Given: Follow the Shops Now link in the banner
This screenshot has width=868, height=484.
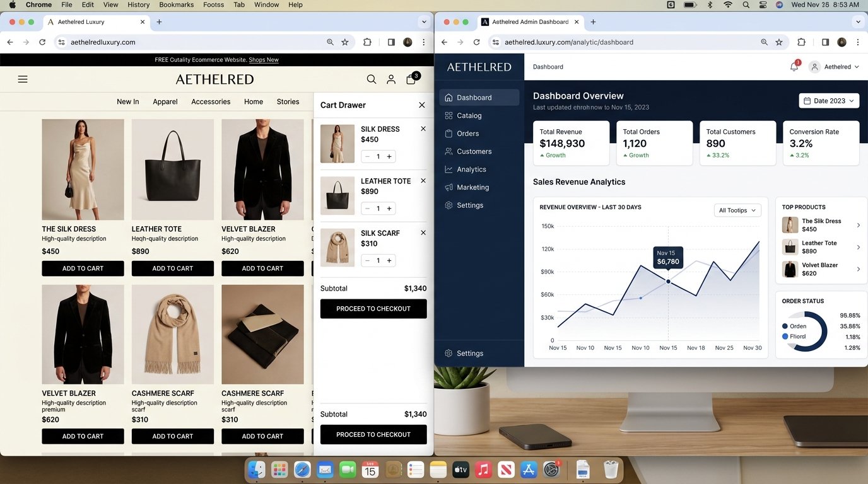Looking at the screenshot, I should point(264,60).
